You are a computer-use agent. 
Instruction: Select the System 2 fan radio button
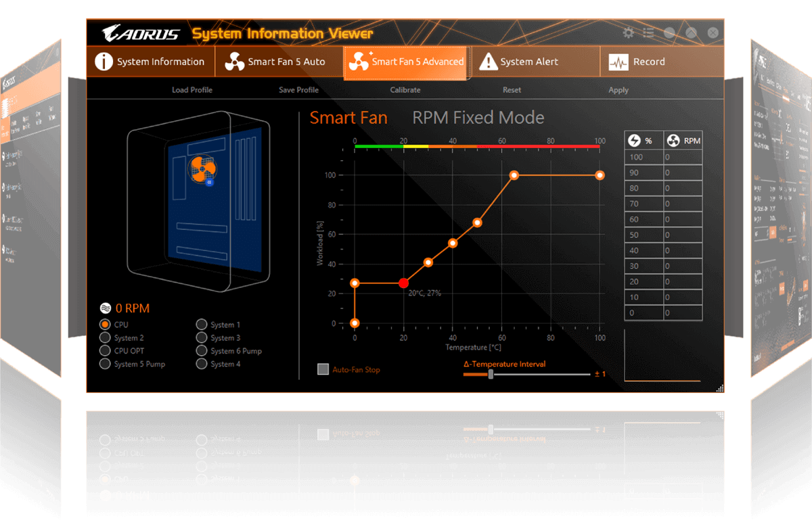pos(105,337)
